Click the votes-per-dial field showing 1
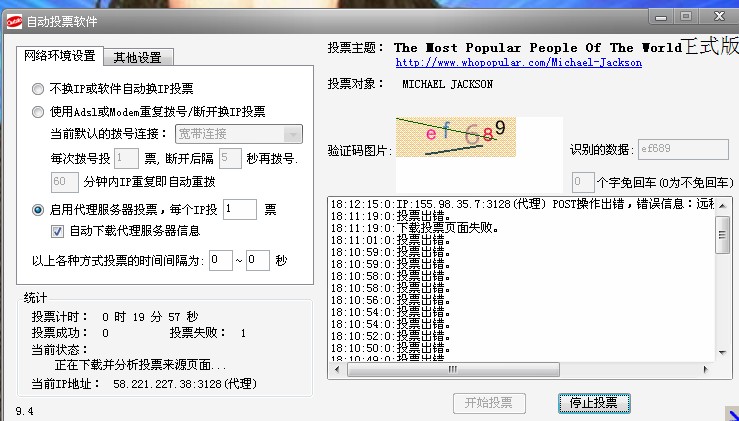739x421 pixels. (126, 158)
